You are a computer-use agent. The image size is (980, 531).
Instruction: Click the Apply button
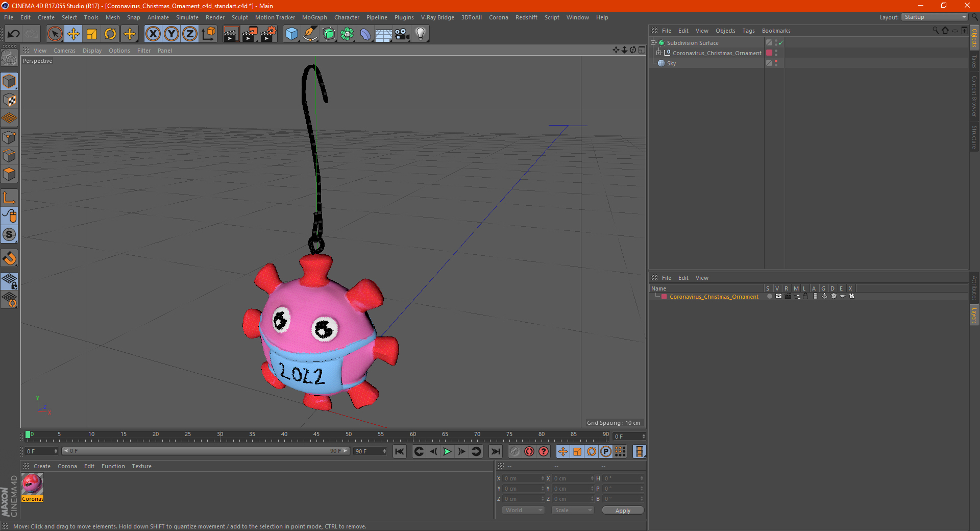(623, 510)
